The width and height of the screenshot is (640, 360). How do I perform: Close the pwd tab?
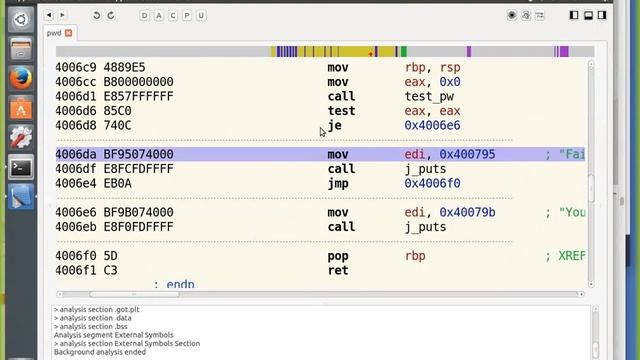tap(69, 33)
